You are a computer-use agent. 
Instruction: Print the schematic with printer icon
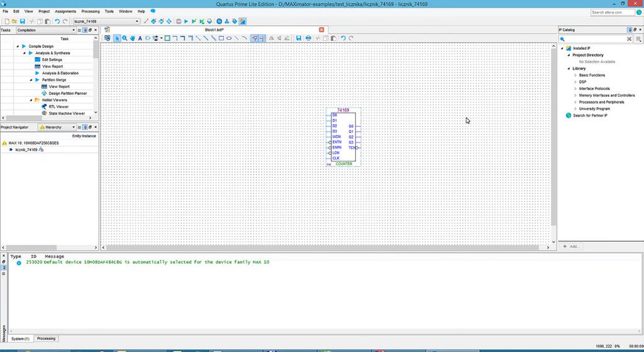point(308,38)
